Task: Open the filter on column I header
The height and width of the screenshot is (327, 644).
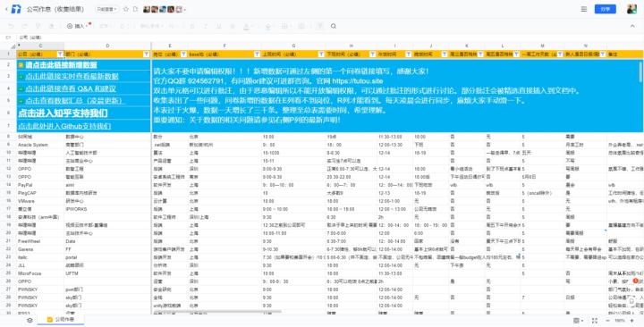Action: click(x=409, y=54)
